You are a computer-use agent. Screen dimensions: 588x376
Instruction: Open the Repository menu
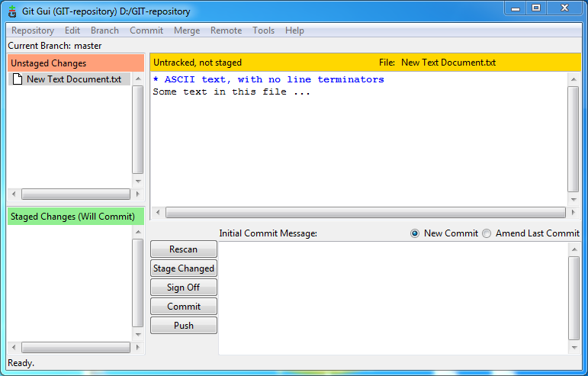click(33, 31)
